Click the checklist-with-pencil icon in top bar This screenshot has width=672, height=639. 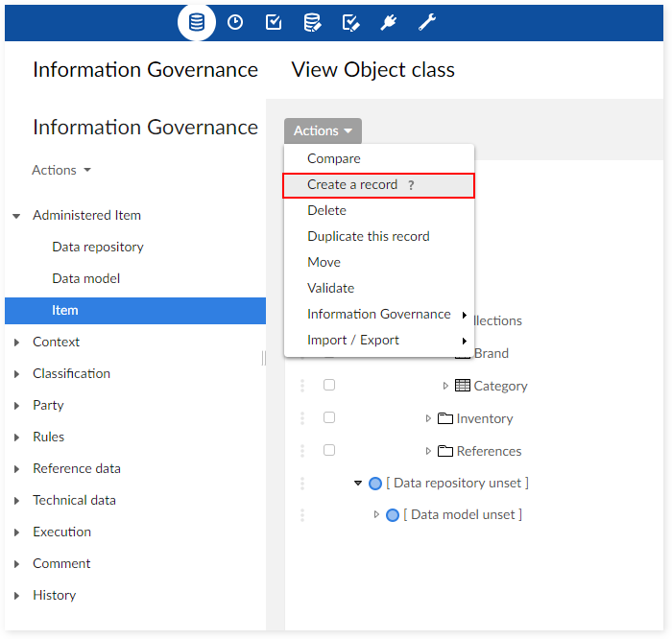pos(350,22)
